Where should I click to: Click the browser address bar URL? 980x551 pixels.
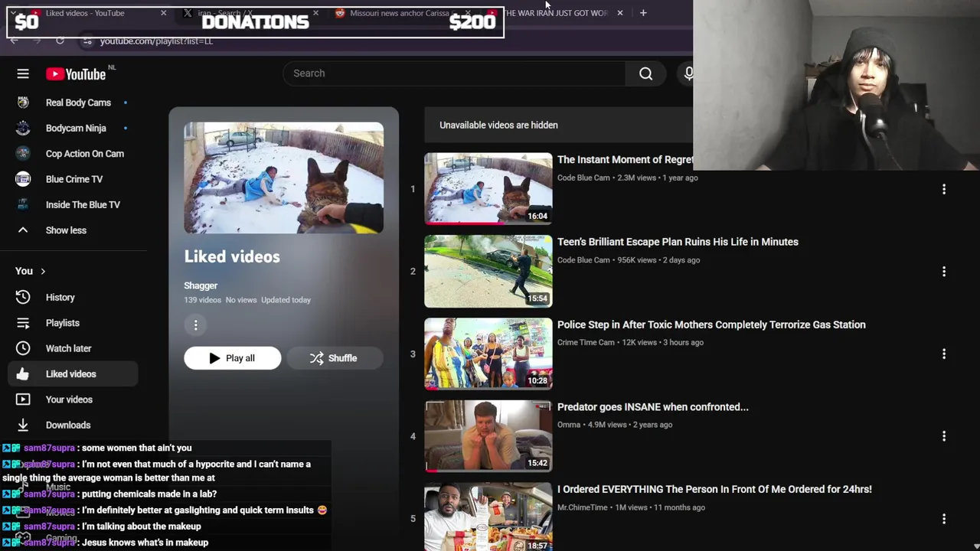pos(156,41)
